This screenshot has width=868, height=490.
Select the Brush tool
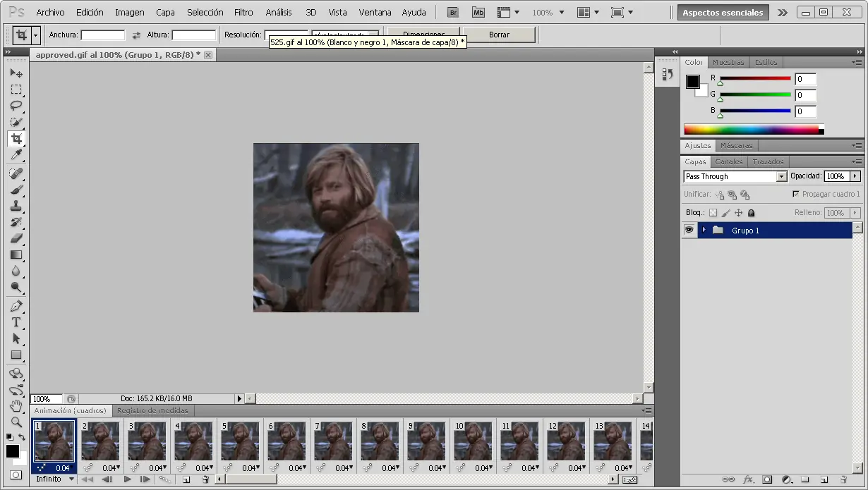(x=16, y=190)
